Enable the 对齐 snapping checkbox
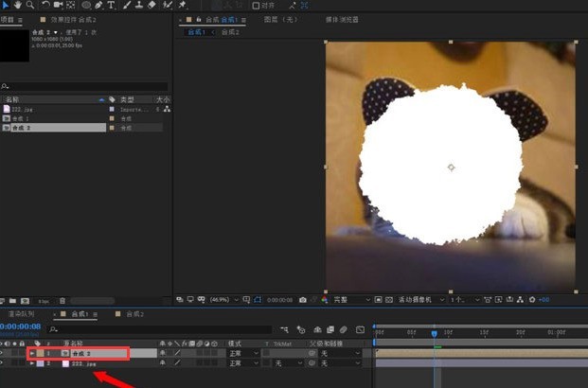588x388 pixels. (x=256, y=5)
